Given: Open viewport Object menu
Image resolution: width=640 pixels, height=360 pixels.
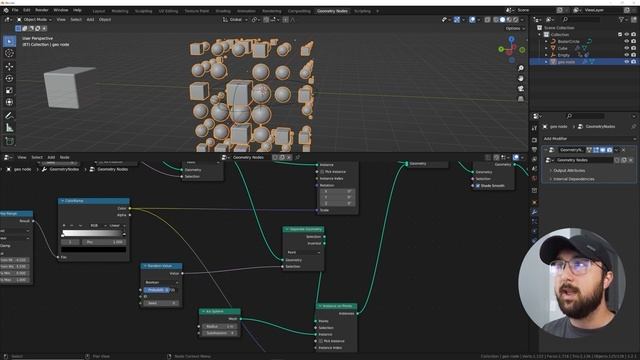Looking at the screenshot, I should pos(105,20).
